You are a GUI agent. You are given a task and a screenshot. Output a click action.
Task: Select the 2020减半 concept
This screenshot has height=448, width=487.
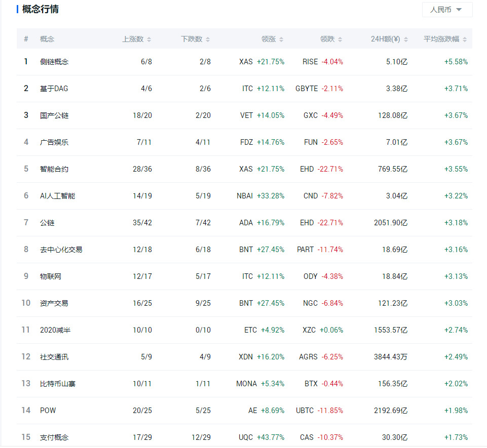tap(55, 330)
